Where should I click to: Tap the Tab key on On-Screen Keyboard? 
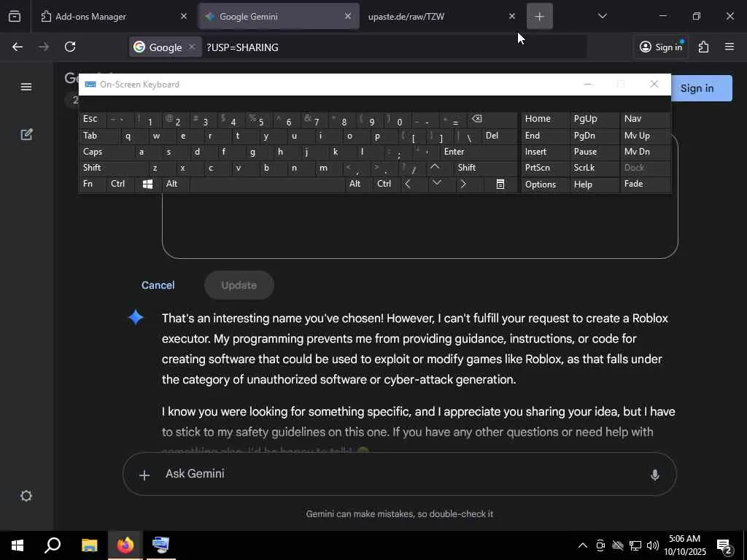point(98,136)
